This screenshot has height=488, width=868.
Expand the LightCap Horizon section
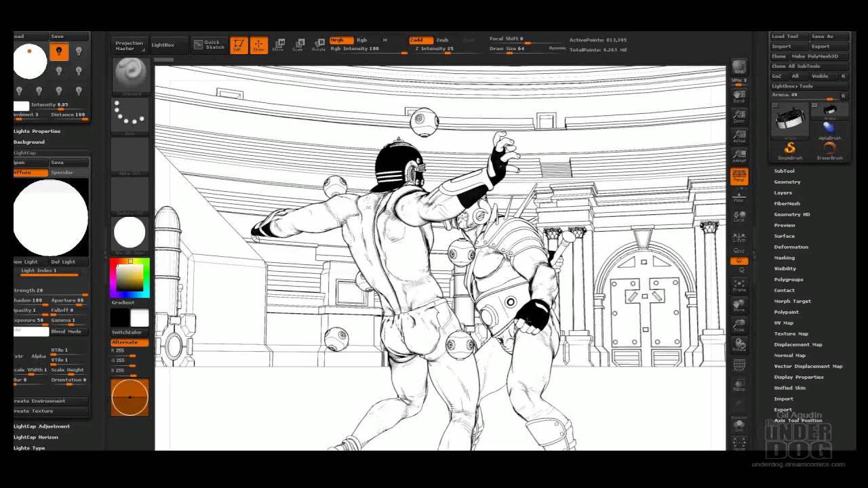pyautogui.click(x=35, y=437)
